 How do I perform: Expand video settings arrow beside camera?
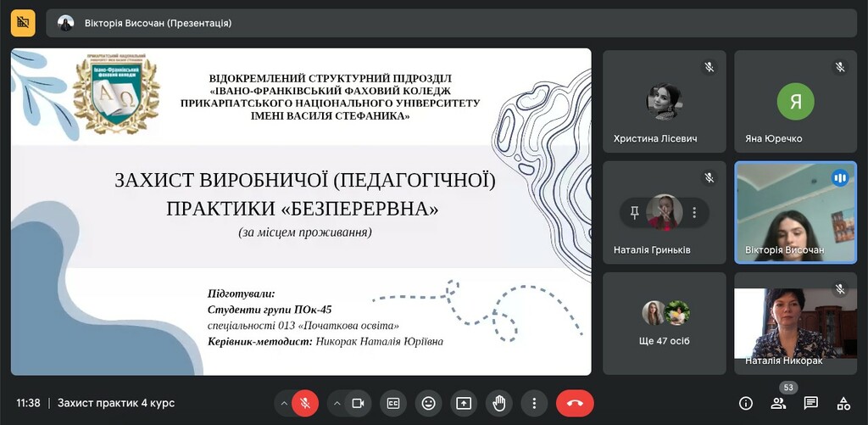click(337, 403)
